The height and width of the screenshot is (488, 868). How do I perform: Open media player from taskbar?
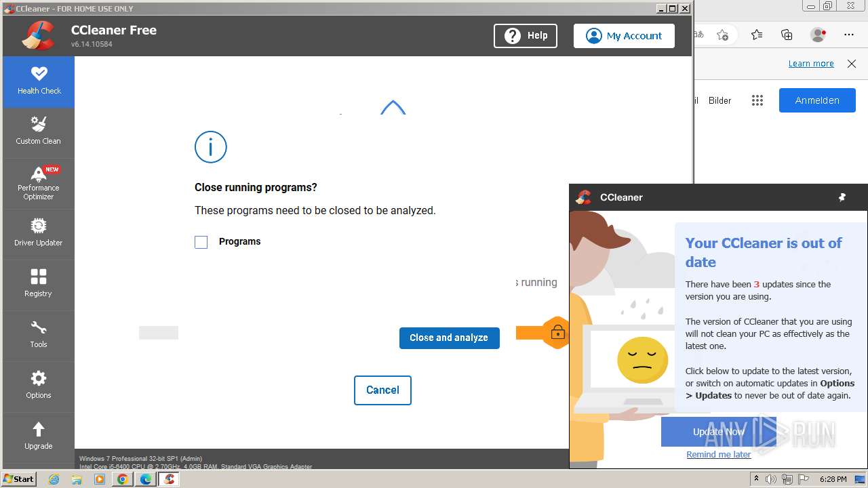coord(100,479)
